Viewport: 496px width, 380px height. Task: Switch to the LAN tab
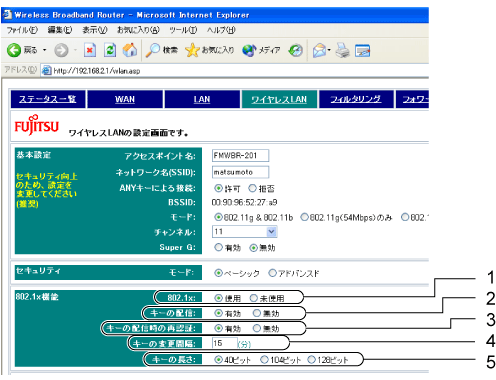202,99
